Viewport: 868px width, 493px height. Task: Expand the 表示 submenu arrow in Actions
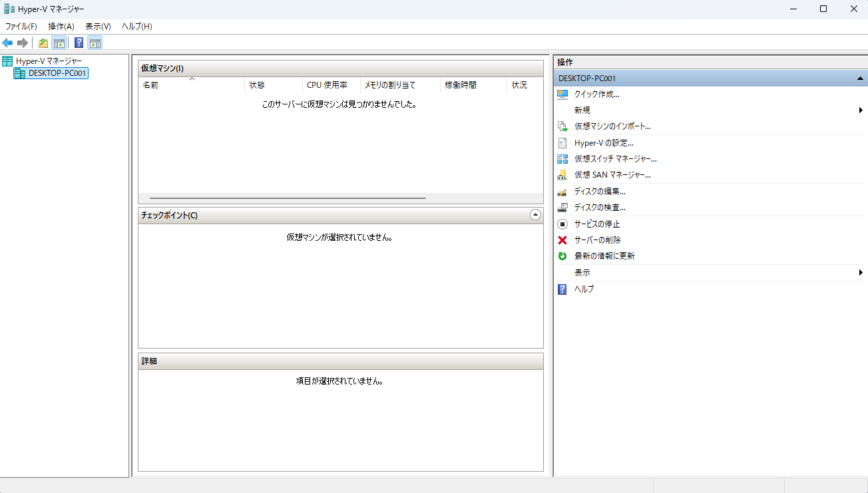click(861, 273)
